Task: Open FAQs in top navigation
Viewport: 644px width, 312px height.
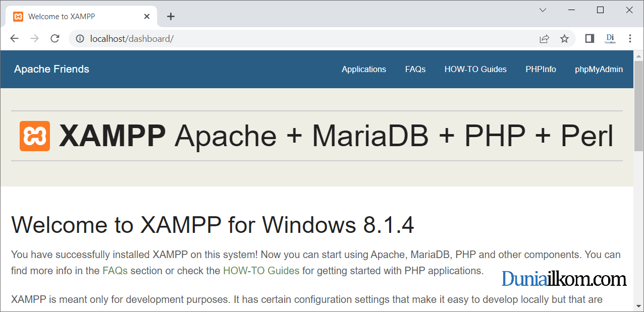Action: click(415, 70)
